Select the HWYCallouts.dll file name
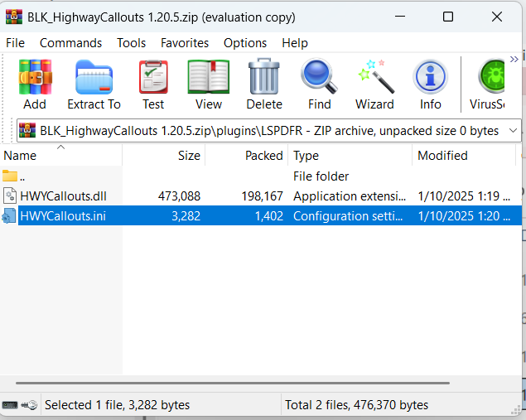The image size is (526, 420). 64,196
